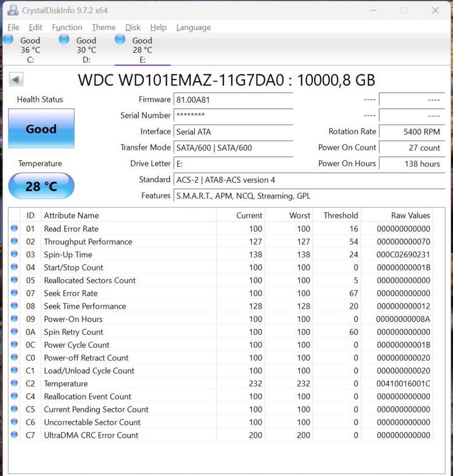Click the status dot for Temperature attribute C2
Image resolution: width=453 pixels, height=476 pixels.
(x=14, y=383)
